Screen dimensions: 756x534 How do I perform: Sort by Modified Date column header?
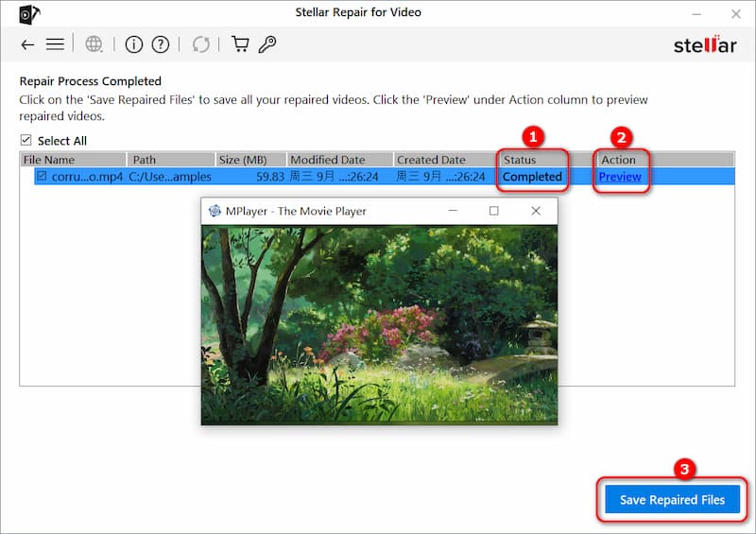340,160
